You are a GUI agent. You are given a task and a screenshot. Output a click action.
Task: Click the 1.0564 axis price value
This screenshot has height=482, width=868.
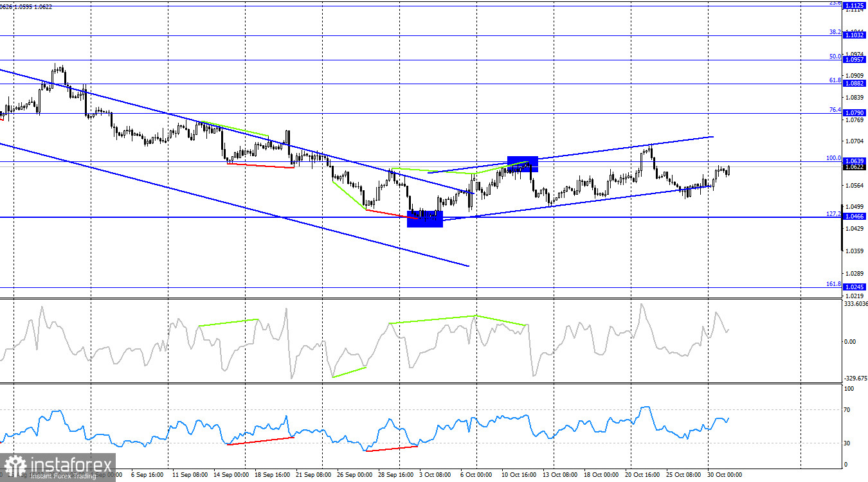pyautogui.click(x=854, y=186)
